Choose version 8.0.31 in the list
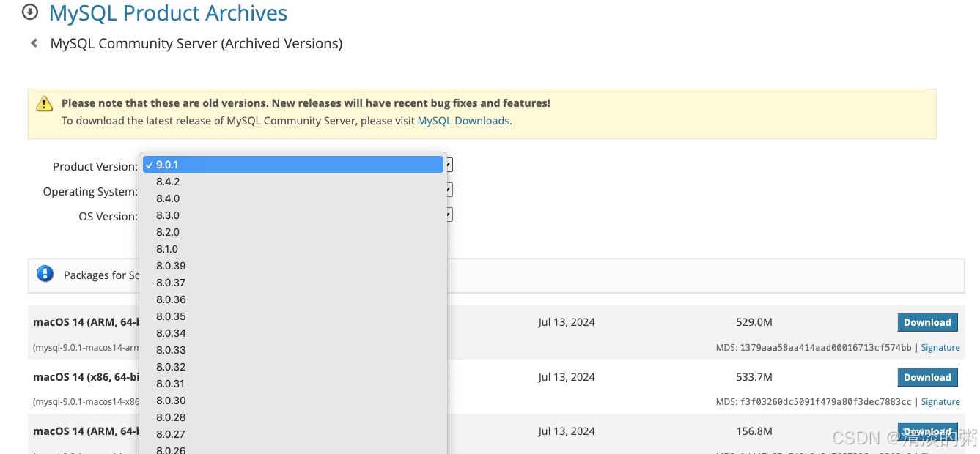Screen dimensions: 980x454 [x=293, y=384]
